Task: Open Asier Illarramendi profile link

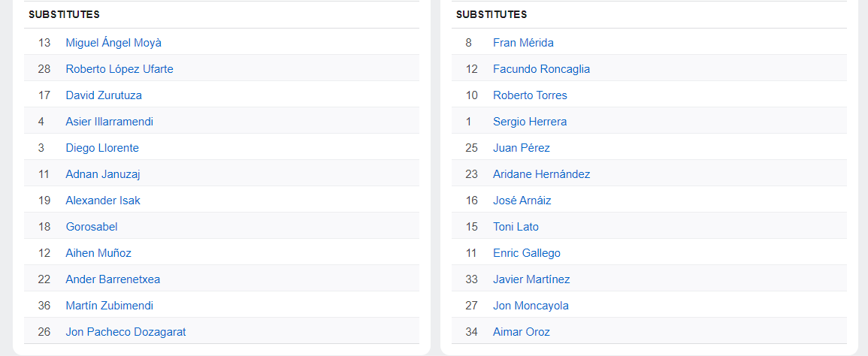Action: pyautogui.click(x=110, y=122)
